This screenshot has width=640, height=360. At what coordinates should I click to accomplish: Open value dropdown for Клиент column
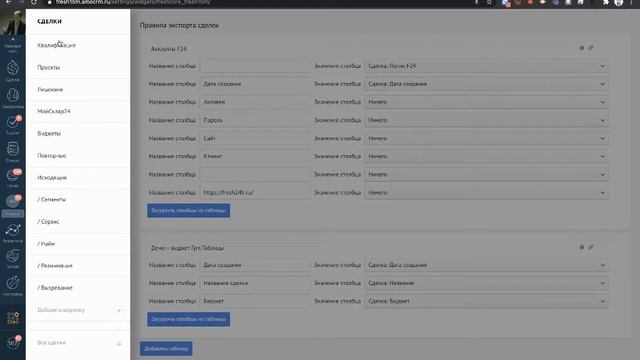[x=487, y=156]
